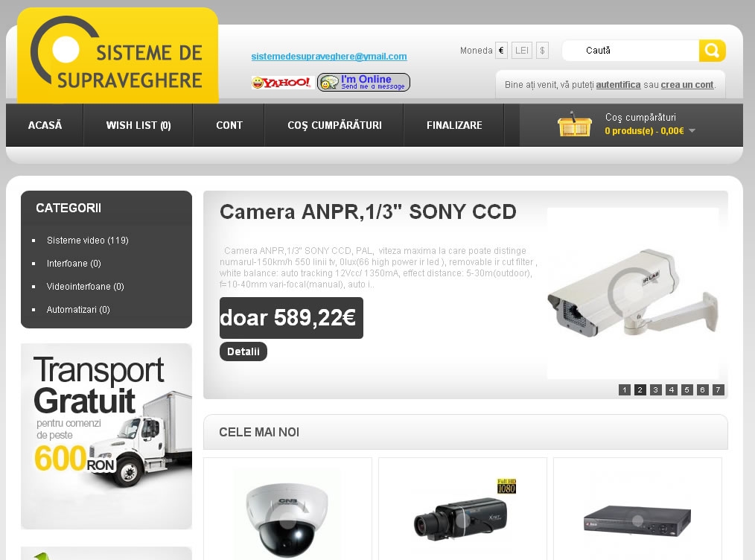
Task: Go to Finalizare menu item
Action: [454, 125]
